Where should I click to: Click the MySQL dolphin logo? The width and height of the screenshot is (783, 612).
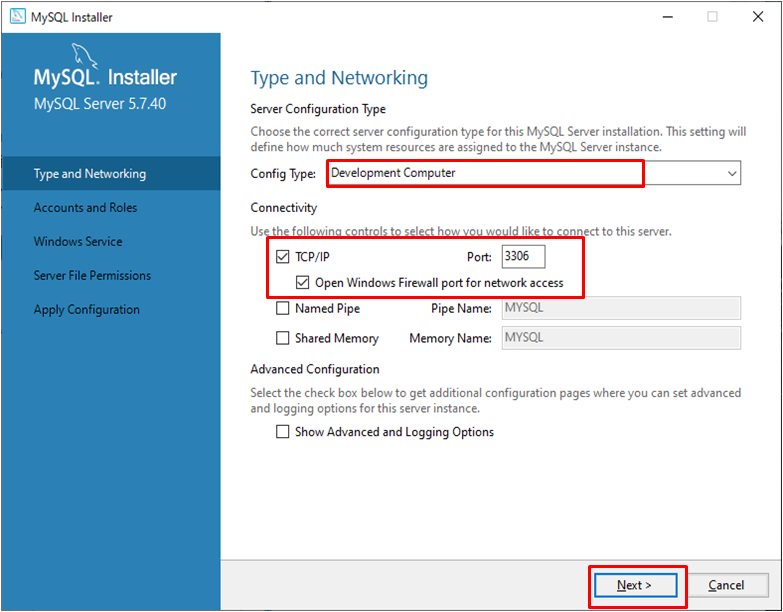(84, 55)
